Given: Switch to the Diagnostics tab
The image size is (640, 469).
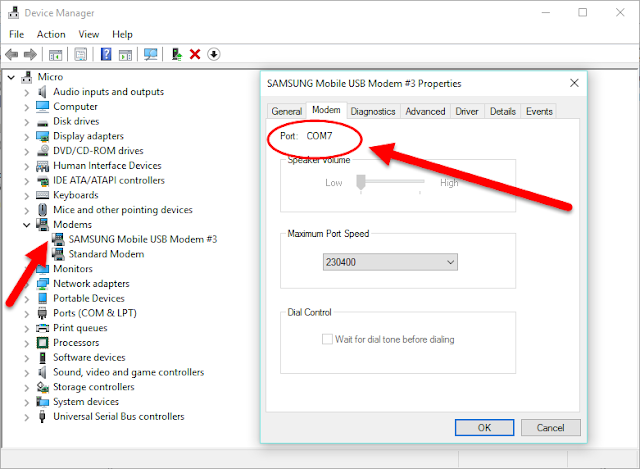Looking at the screenshot, I should (373, 111).
